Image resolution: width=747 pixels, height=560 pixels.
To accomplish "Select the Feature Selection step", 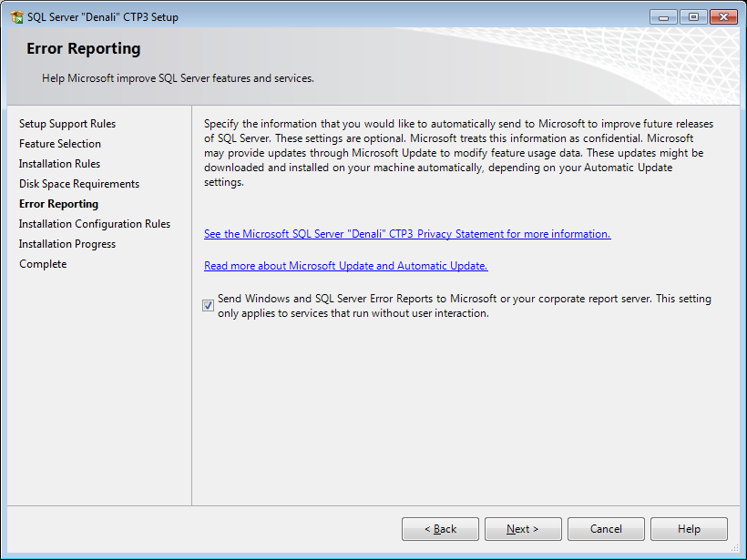I will pos(60,144).
